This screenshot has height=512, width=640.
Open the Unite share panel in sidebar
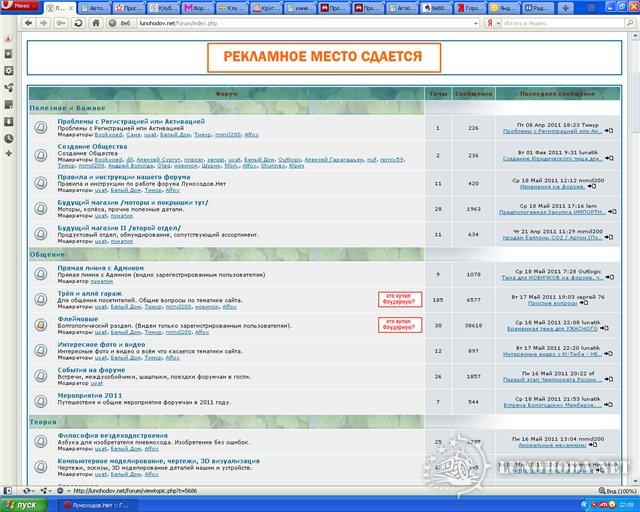tap(8, 87)
